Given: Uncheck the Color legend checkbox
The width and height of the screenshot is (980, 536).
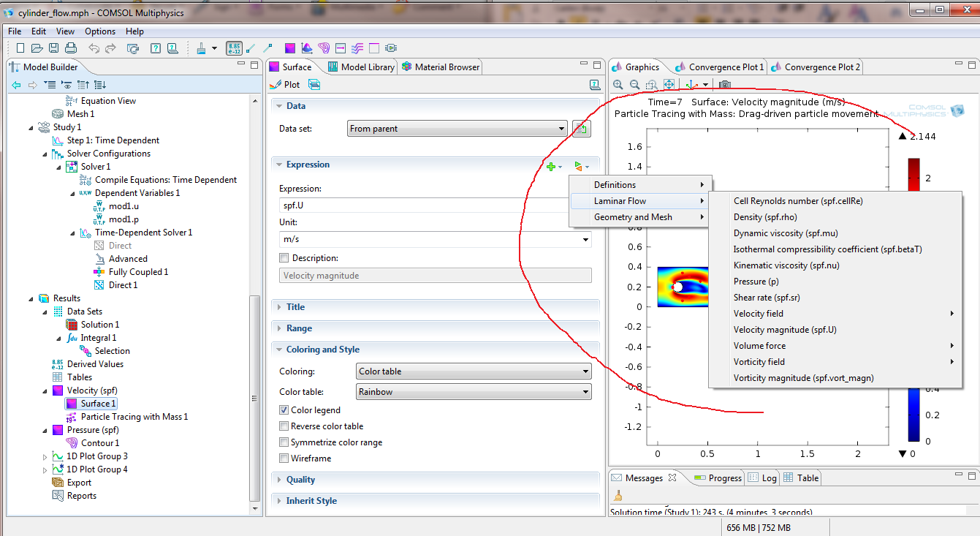Looking at the screenshot, I should (284, 410).
